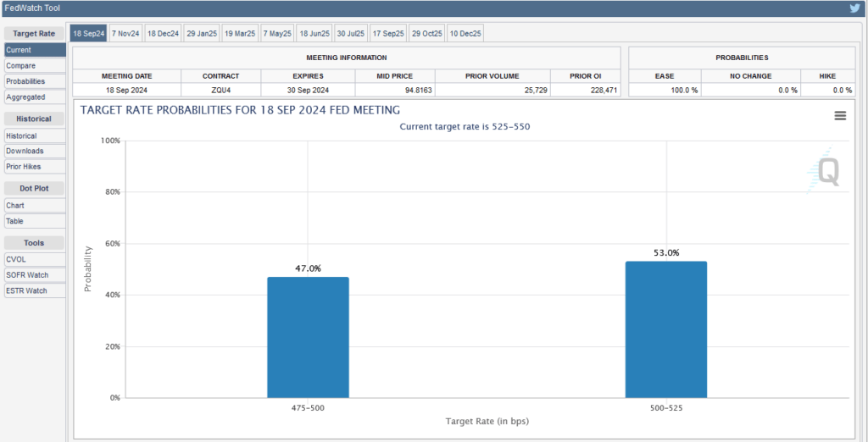Click the chart title for 18 Sep 2024
This screenshot has height=442, width=868.
pos(240,110)
